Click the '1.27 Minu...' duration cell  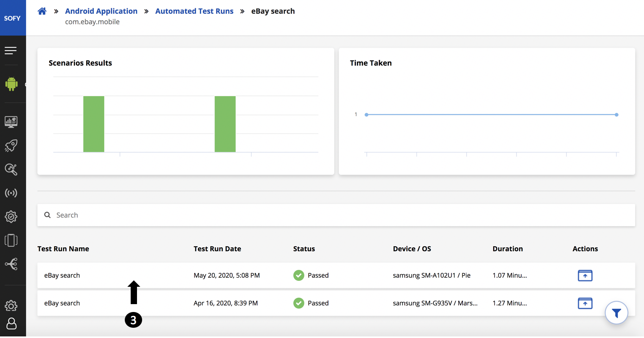(x=510, y=303)
